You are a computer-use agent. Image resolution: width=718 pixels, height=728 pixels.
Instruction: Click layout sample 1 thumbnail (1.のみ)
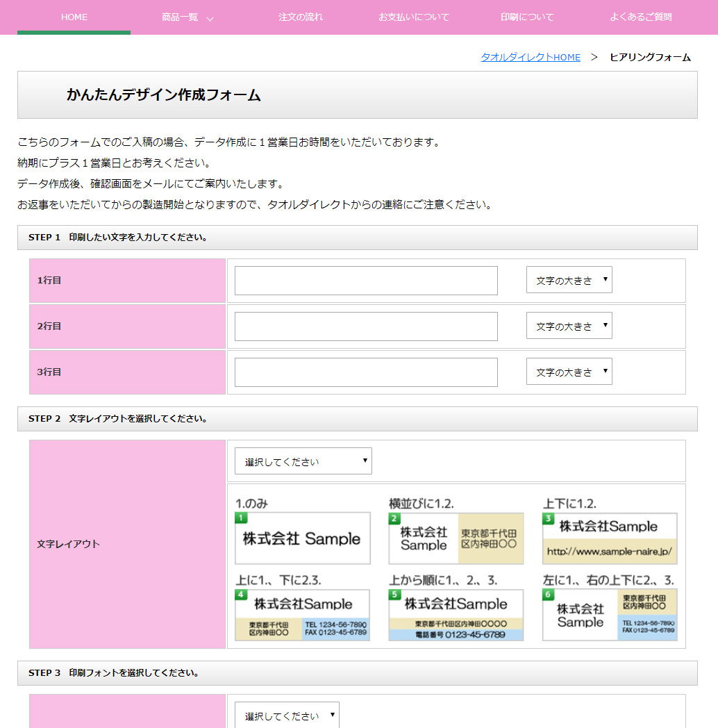click(303, 538)
